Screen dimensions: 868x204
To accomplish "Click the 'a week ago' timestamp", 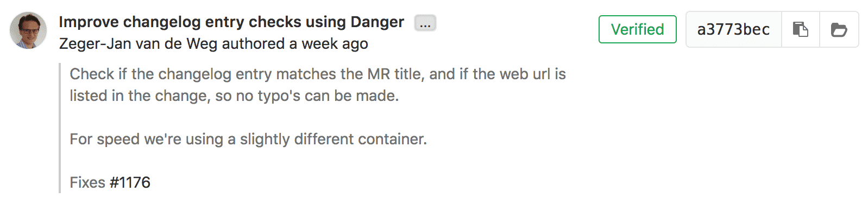I will tap(328, 43).
